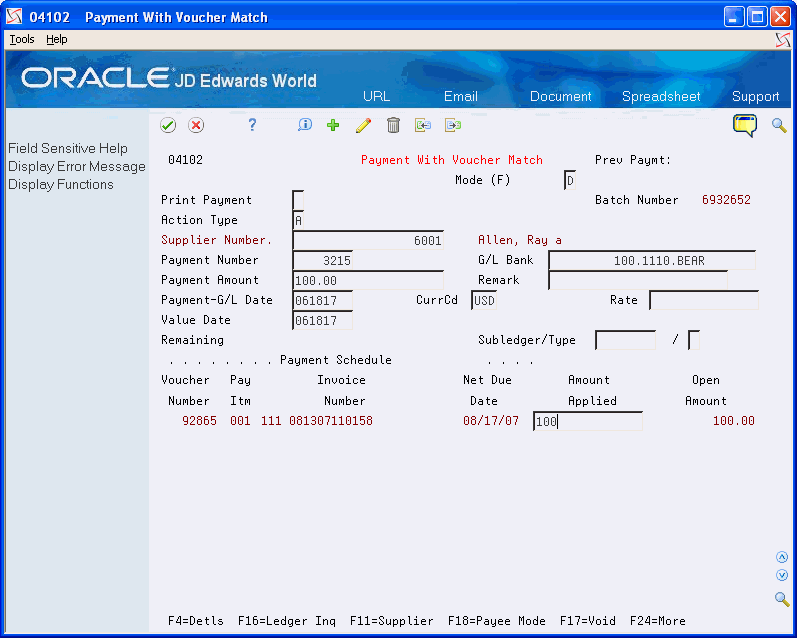Click voucher number 92865

(x=199, y=421)
